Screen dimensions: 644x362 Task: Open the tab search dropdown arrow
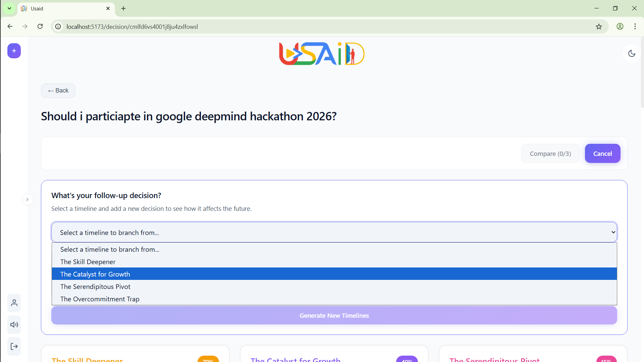[x=9, y=8]
